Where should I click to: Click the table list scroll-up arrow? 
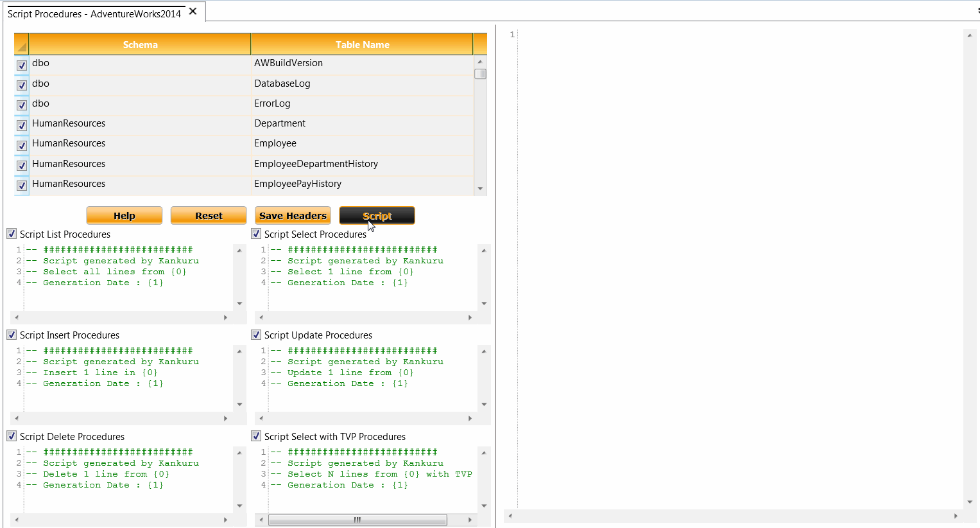click(x=480, y=62)
